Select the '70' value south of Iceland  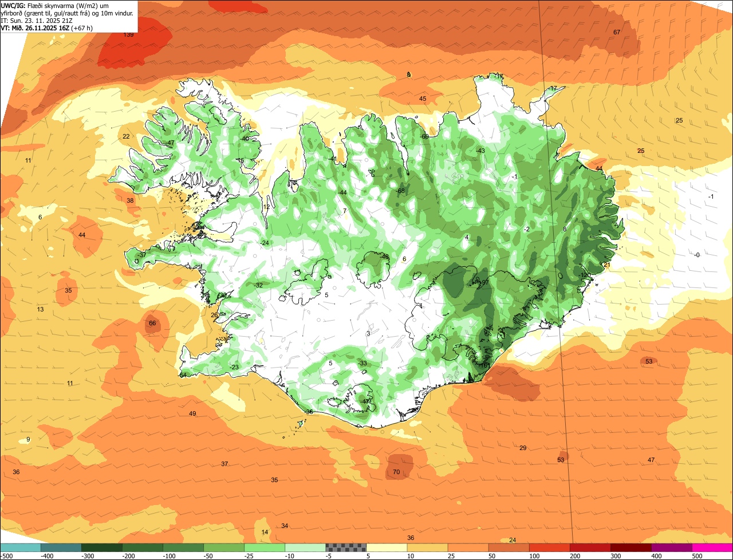pyautogui.click(x=396, y=472)
